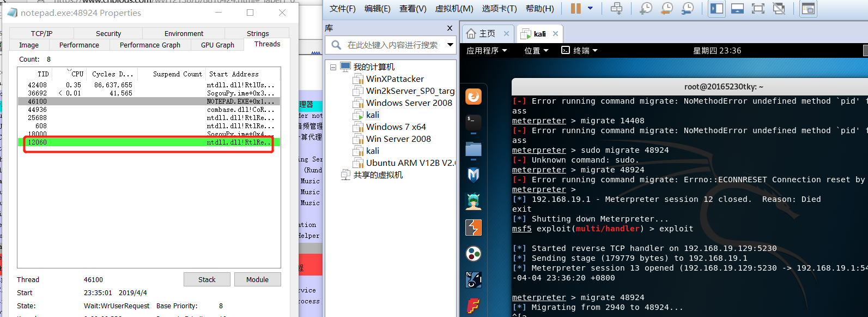Image resolution: width=868 pixels, height=317 pixels.
Task: Click the 星期四 23:36 clock in Kali bar
Action: [717, 51]
